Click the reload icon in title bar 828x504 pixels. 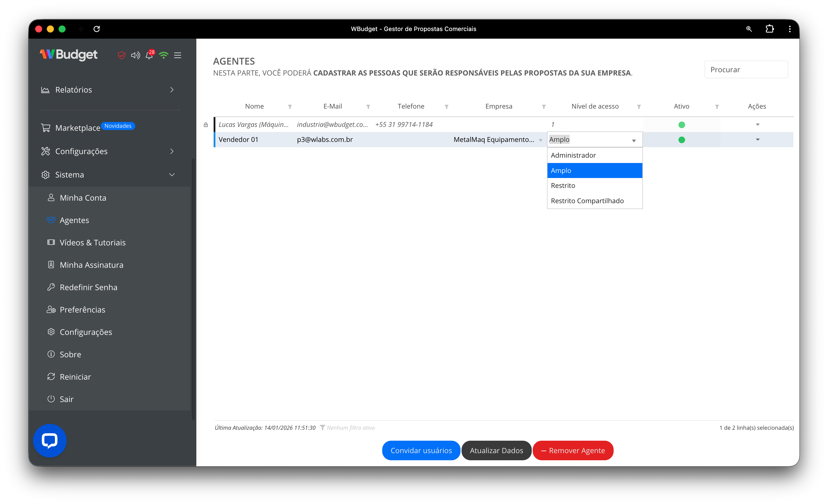[97, 29]
